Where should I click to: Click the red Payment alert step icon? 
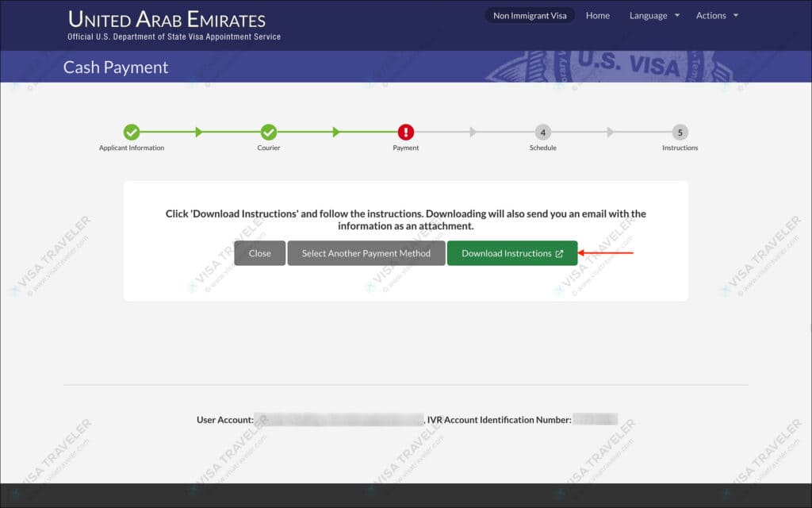(405, 133)
